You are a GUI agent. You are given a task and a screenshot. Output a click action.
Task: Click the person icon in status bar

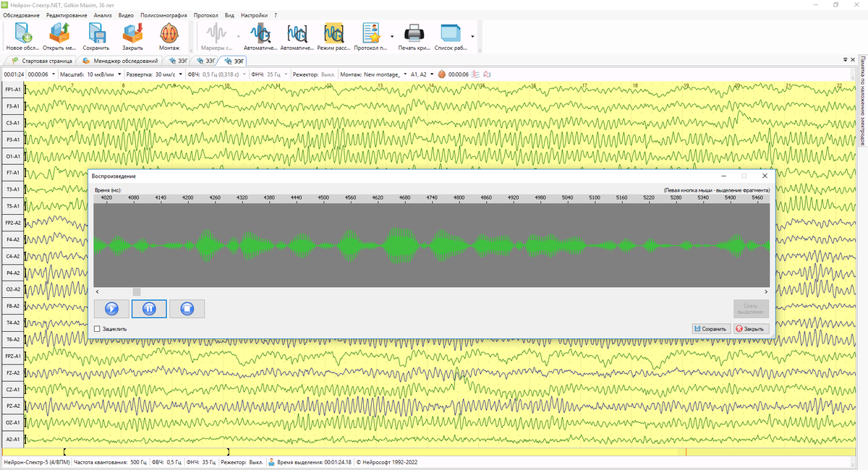tap(272, 462)
